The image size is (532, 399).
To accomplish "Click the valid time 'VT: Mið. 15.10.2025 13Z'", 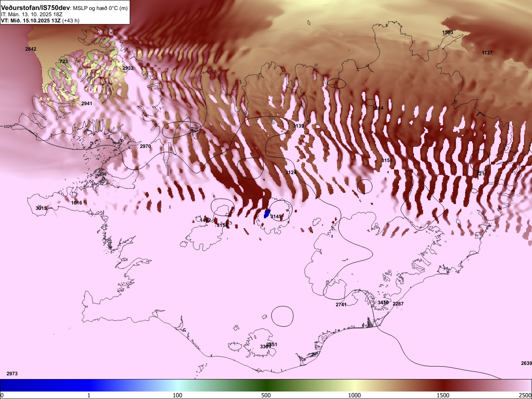I will [31, 20].
